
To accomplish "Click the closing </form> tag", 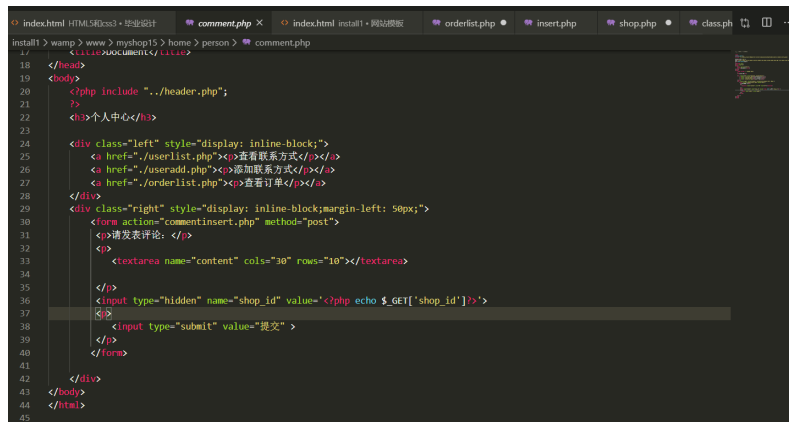I will coord(109,353).
